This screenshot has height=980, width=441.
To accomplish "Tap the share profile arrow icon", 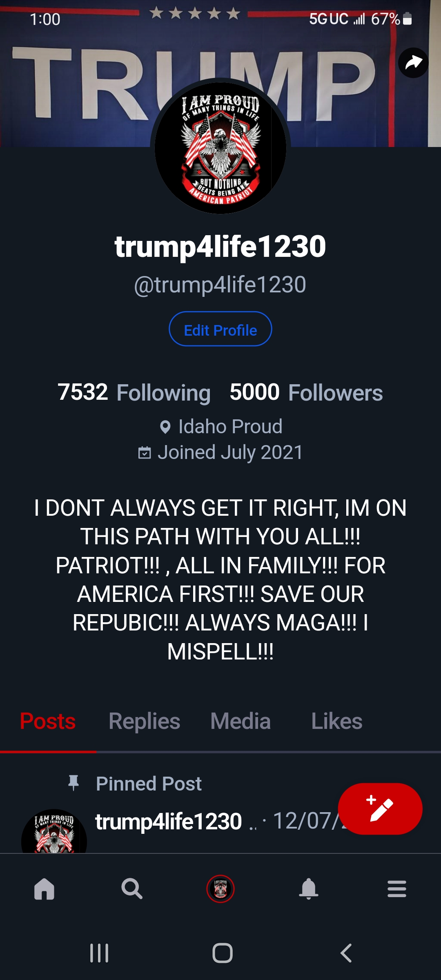I will coord(413,63).
